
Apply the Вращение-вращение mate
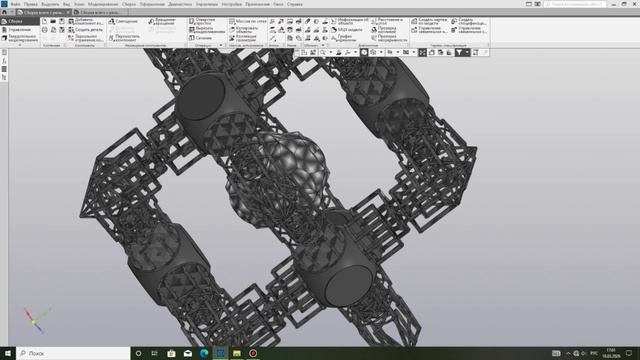(x=162, y=21)
